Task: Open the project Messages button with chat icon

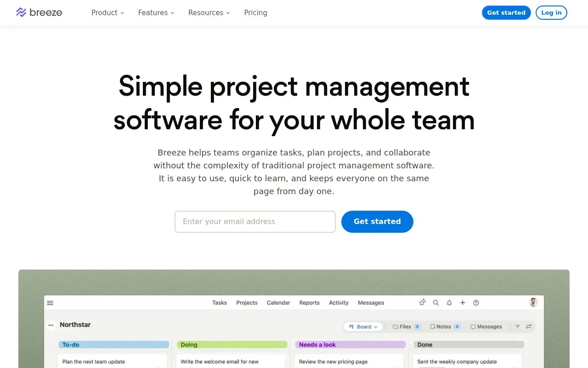Action: pyautogui.click(x=486, y=327)
